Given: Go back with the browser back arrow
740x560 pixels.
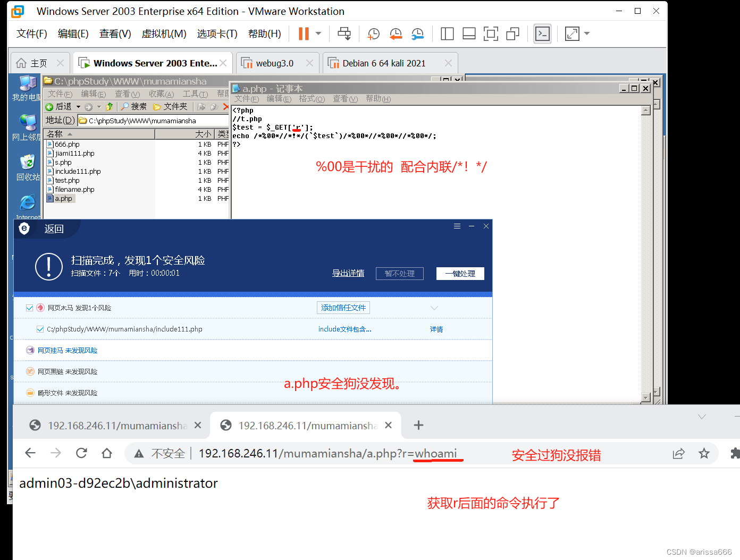Looking at the screenshot, I should pyautogui.click(x=30, y=453).
